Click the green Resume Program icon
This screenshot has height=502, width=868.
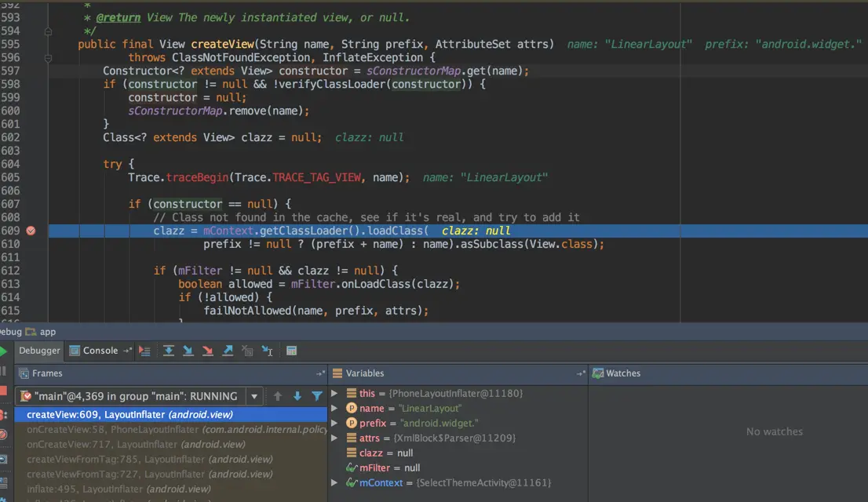point(3,351)
